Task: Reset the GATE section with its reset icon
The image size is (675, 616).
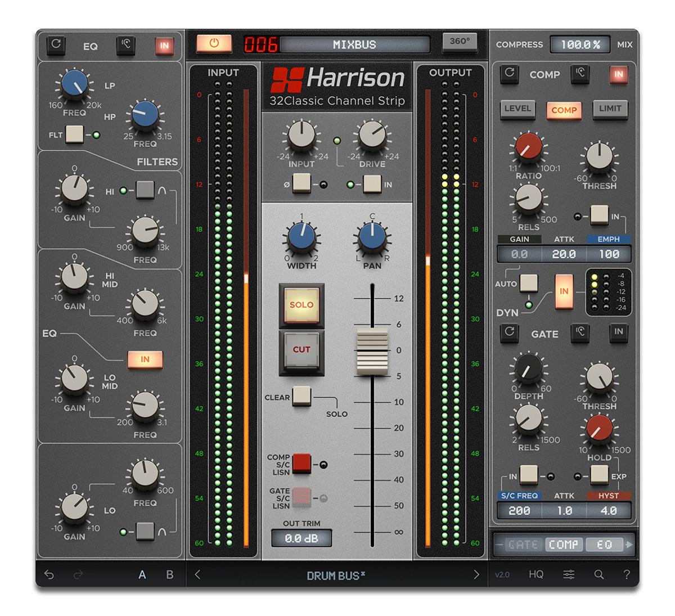Action: 509,332
